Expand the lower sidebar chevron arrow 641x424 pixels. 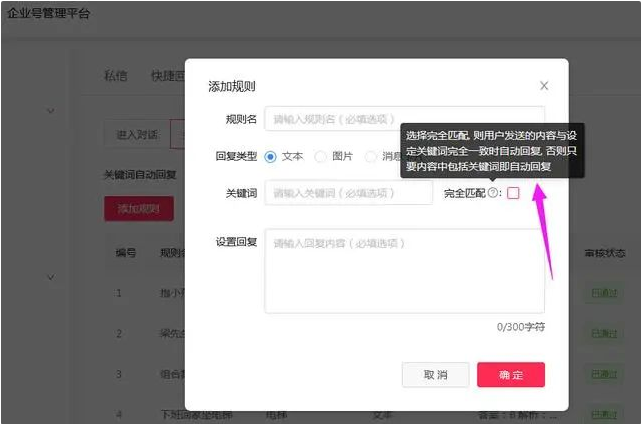[x=51, y=277]
